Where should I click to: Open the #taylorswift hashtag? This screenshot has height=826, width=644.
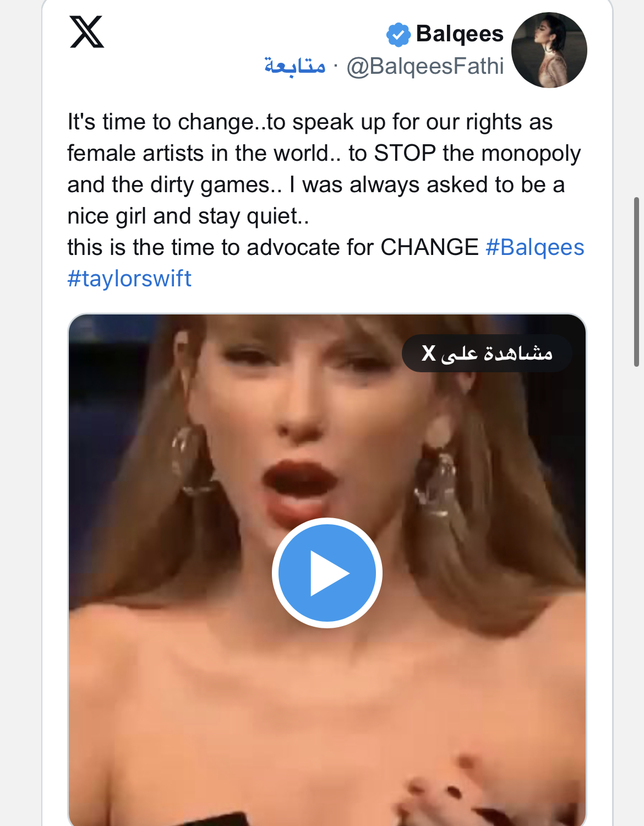129,279
